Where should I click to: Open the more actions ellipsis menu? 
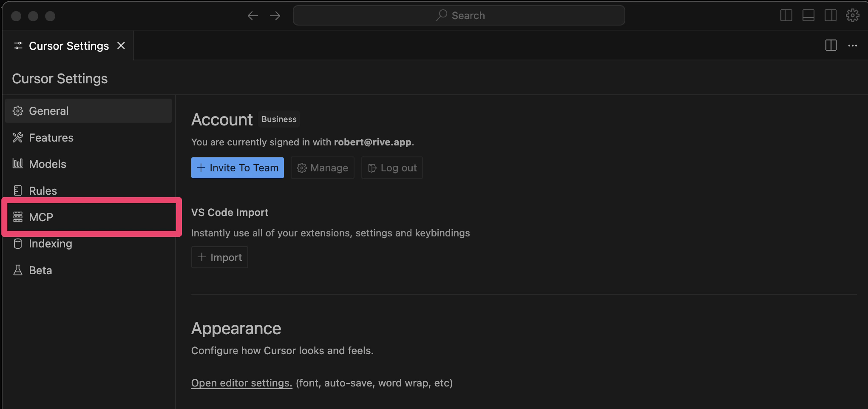pyautogui.click(x=853, y=45)
